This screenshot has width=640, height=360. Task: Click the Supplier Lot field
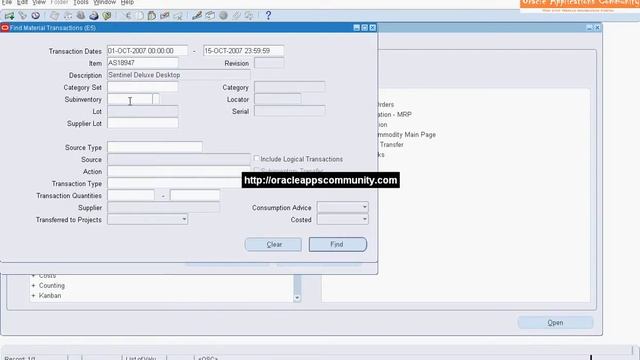click(142, 123)
